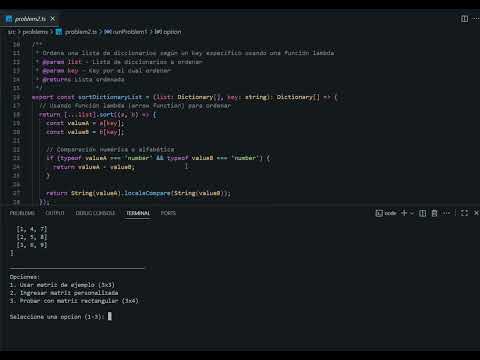
Task: Maximize the terminal panel size
Action: pyautogui.click(x=464, y=213)
